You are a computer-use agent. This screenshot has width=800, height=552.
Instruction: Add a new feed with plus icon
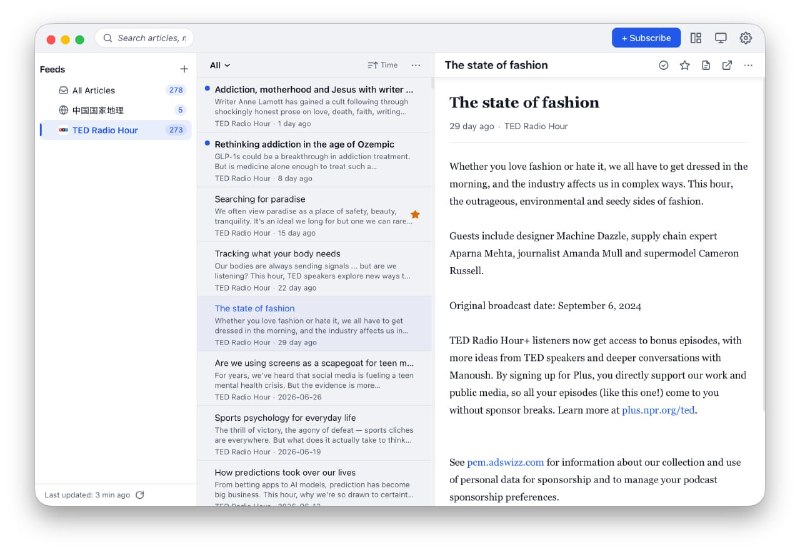pyautogui.click(x=184, y=69)
